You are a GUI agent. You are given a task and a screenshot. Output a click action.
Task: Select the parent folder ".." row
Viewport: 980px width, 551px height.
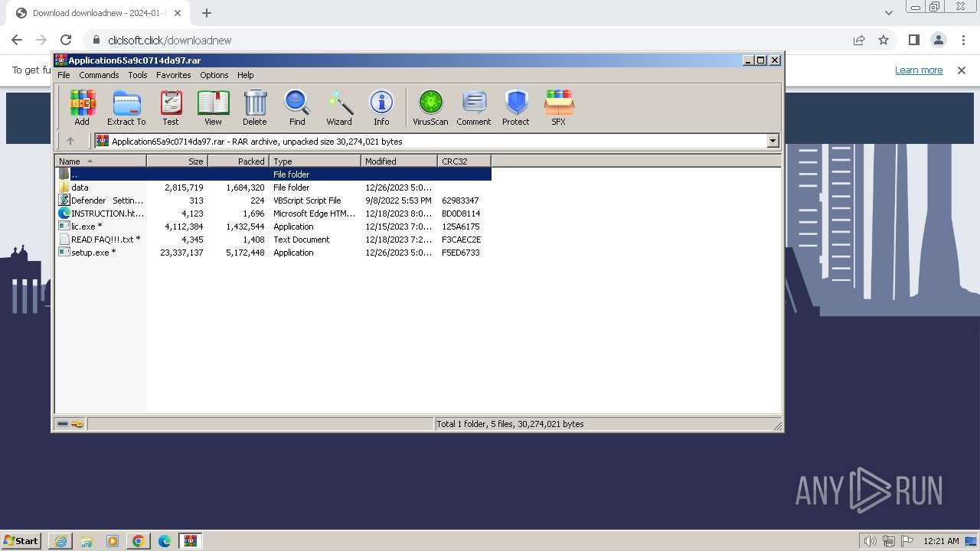(x=273, y=174)
